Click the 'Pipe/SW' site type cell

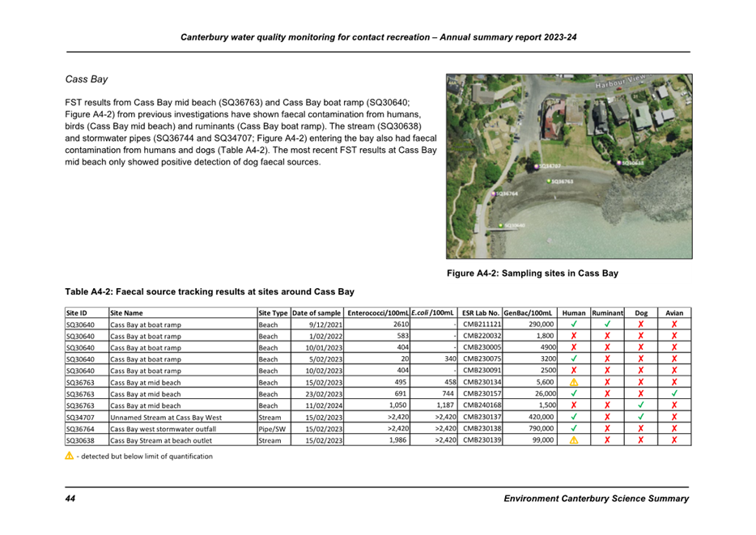(x=272, y=429)
